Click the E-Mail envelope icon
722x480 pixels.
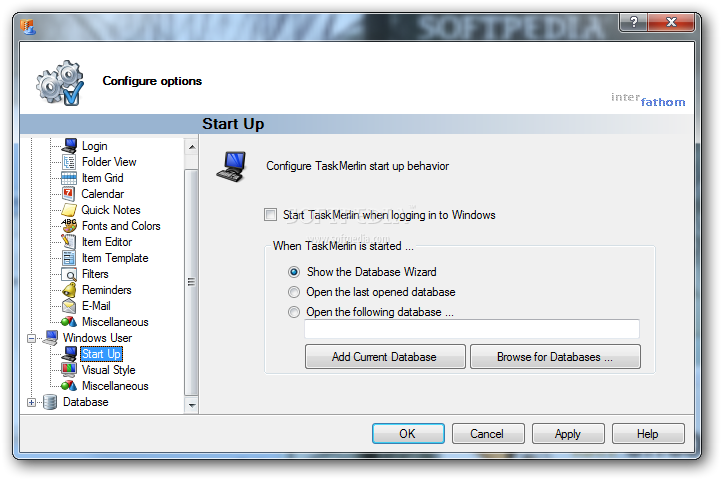coord(69,306)
